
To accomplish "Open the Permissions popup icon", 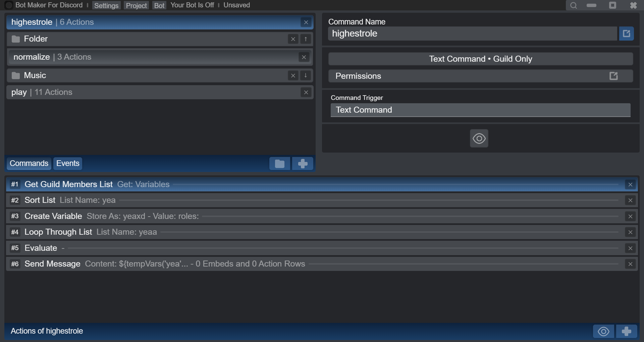I will pos(613,76).
